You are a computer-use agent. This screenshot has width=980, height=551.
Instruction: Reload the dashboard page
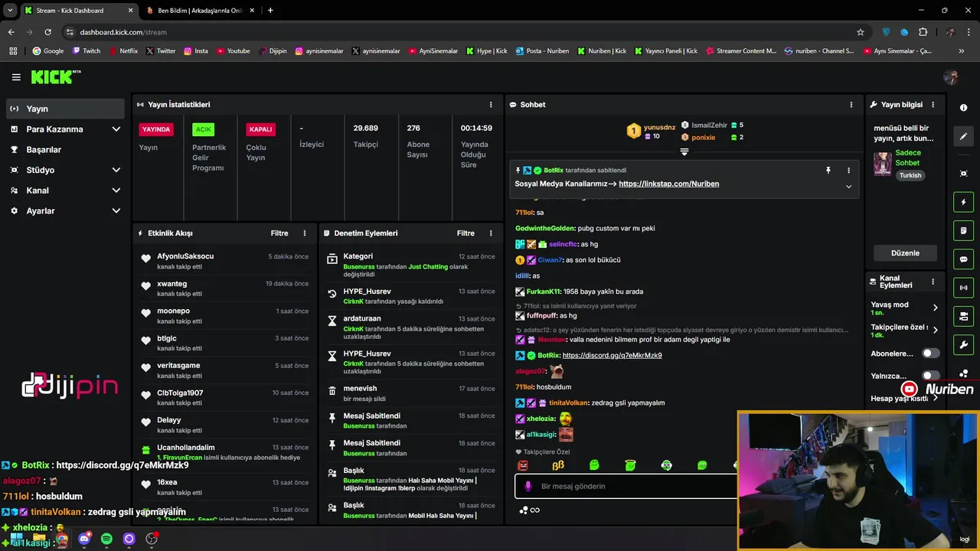[47, 32]
